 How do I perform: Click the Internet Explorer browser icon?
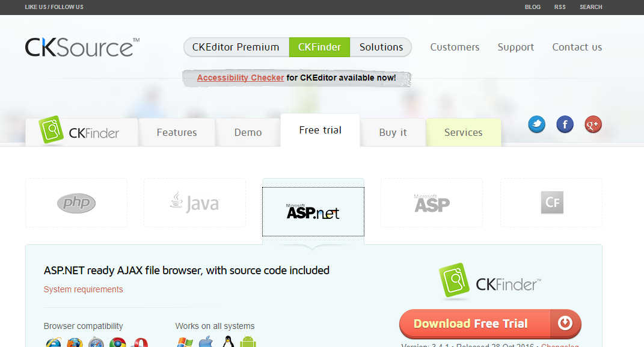click(x=54, y=342)
